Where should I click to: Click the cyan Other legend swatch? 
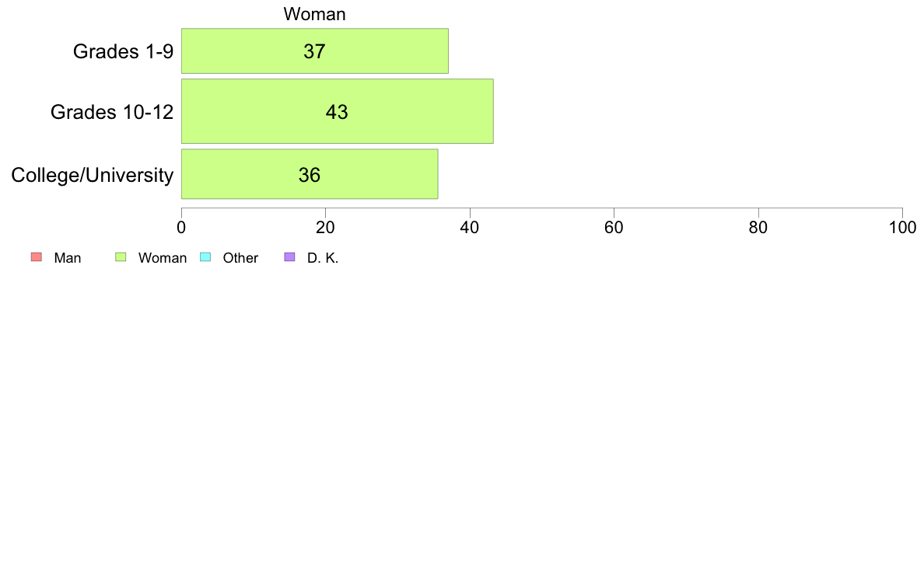click(x=205, y=256)
